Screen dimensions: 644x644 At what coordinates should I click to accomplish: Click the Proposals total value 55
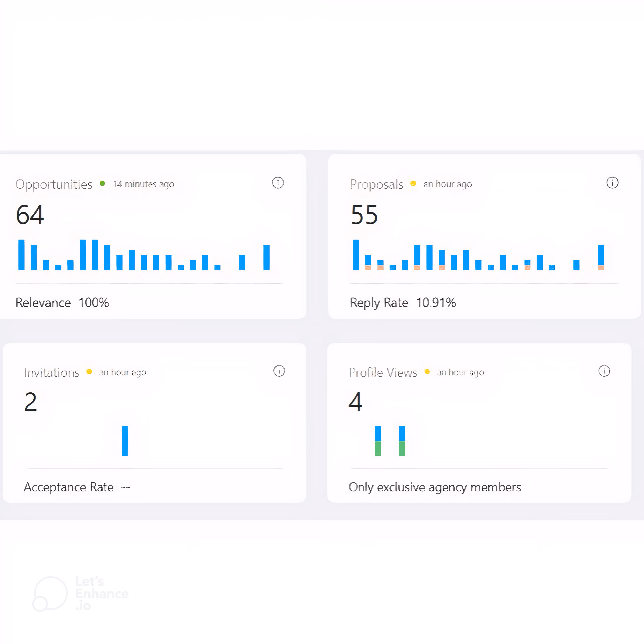pos(364,215)
